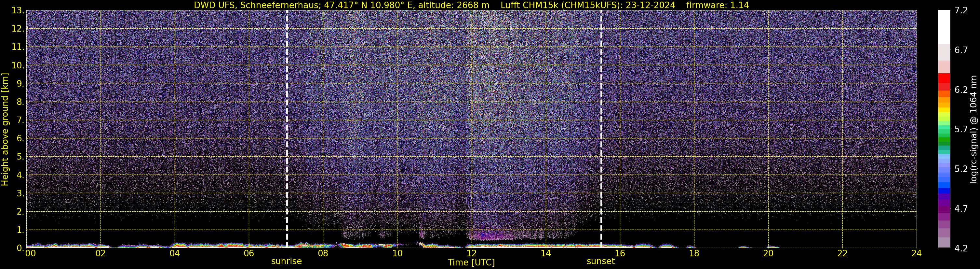Click the time axis tick '06'
The height and width of the screenshot is (269, 980).
pyautogui.click(x=249, y=254)
